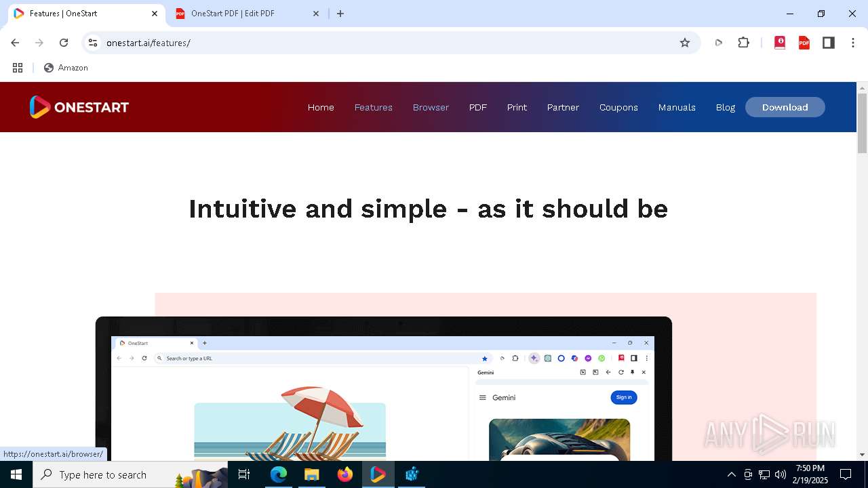Open network settings tray icon
The width and height of the screenshot is (868, 488).
click(x=764, y=474)
